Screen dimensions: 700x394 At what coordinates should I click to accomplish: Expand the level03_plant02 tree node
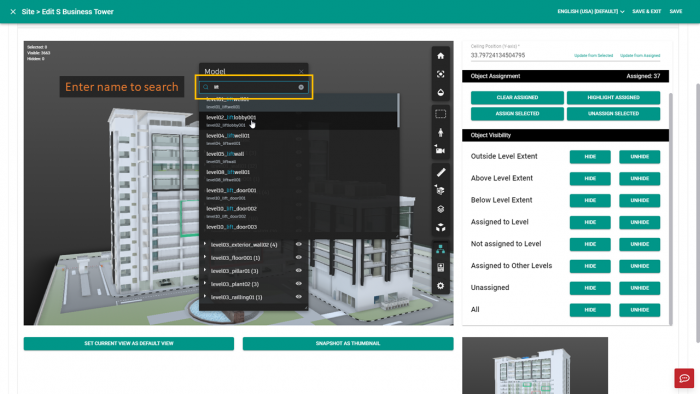(205, 283)
